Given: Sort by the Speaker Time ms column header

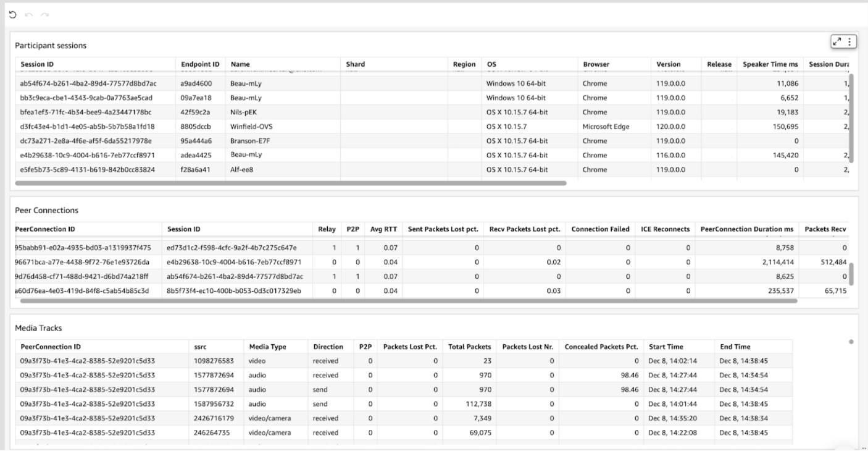Looking at the screenshot, I should click(x=770, y=64).
